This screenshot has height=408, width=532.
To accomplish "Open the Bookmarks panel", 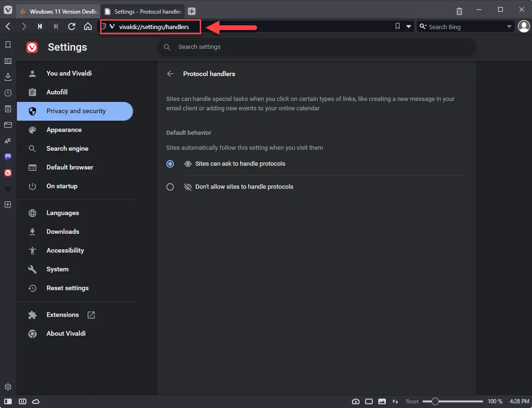I will (x=8, y=45).
